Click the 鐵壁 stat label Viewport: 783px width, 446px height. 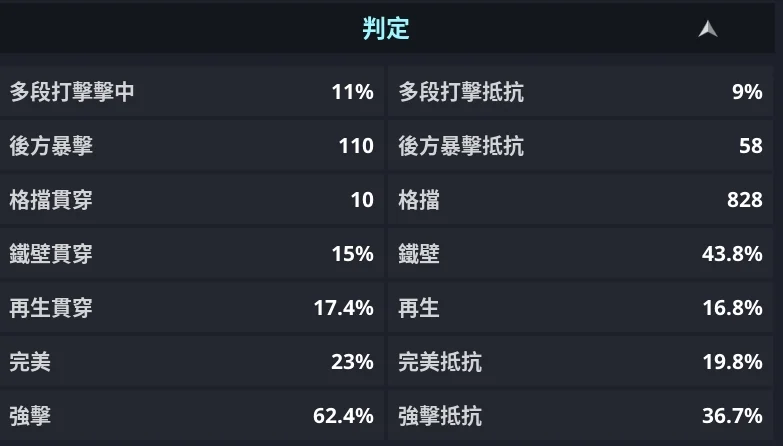(419, 254)
